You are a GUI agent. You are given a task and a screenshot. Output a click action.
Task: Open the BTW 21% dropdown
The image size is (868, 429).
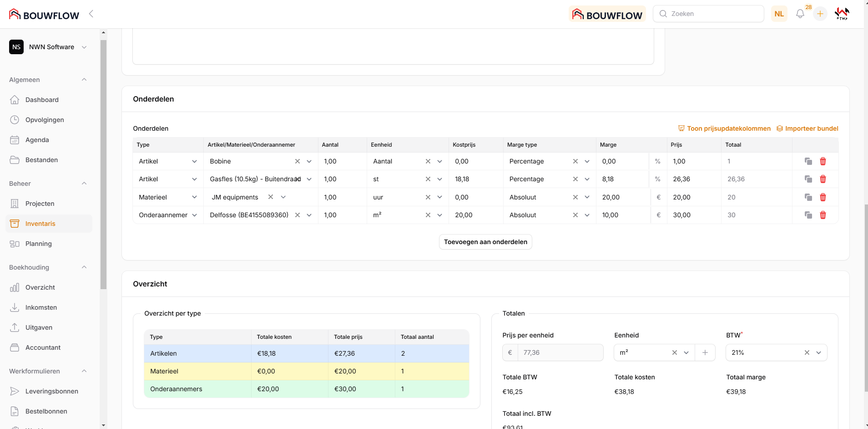click(x=818, y=352)
